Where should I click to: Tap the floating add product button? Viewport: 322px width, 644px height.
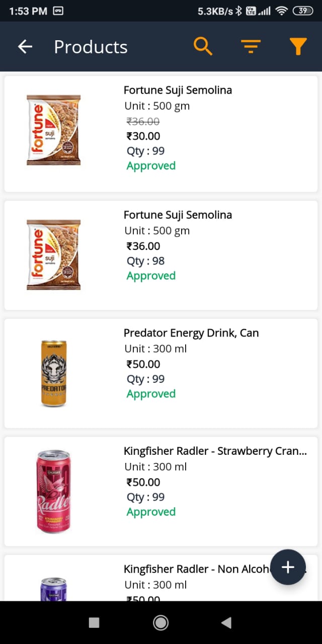pos(288,567)
